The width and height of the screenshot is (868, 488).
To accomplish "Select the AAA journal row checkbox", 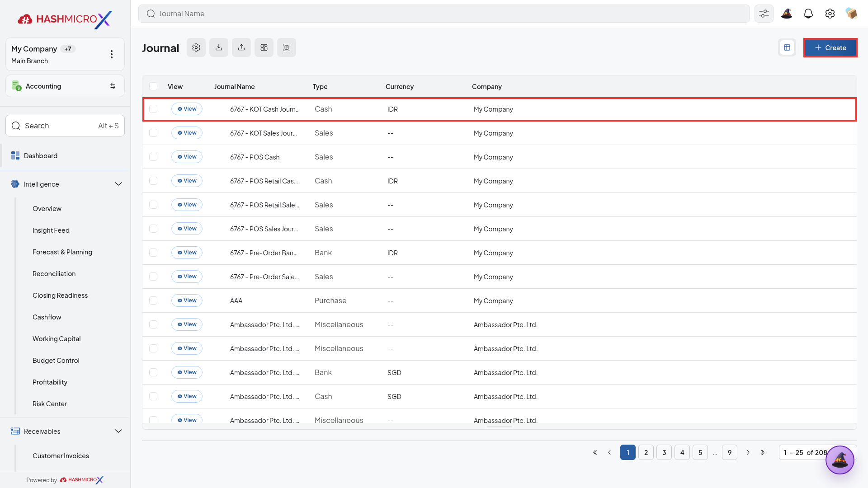I will (x=153, y=300).
